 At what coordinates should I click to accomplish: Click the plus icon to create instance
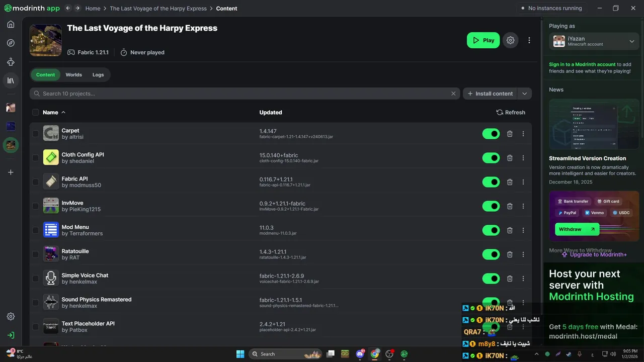pos(11,172)
